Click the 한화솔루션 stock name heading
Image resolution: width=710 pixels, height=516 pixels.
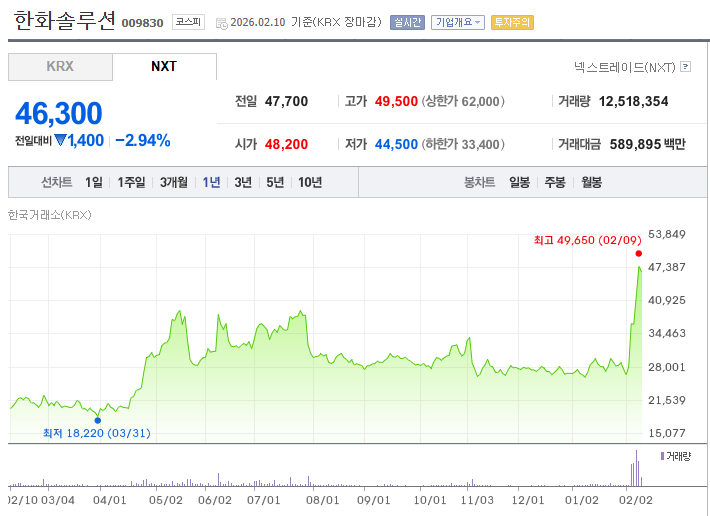point(64,20)
